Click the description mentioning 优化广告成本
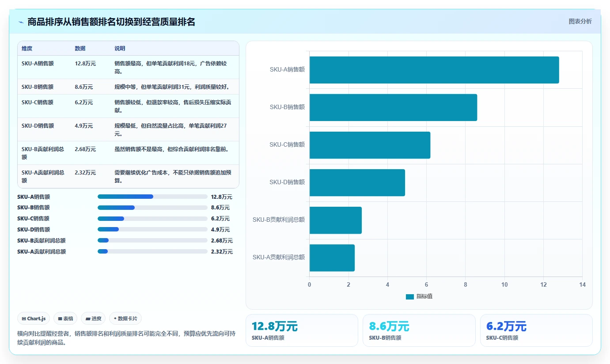 click(173, 176)
